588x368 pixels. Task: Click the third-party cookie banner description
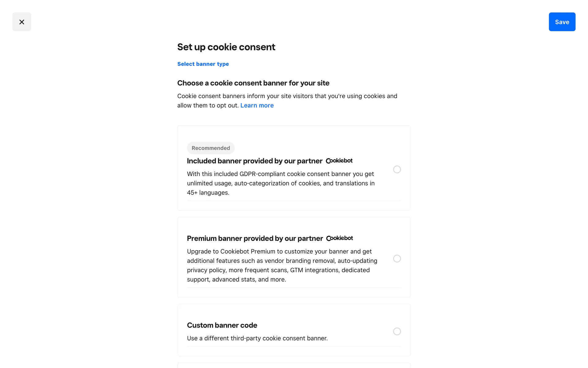tap(257, 338)
